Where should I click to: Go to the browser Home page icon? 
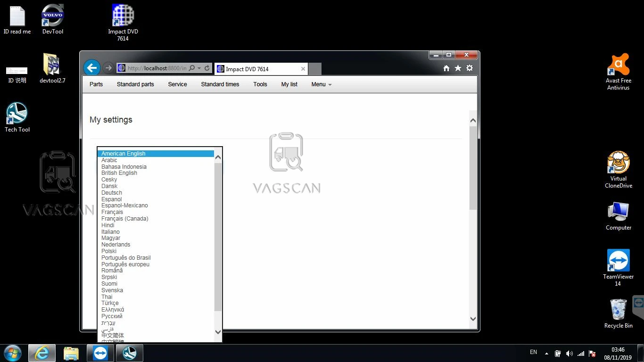(446, 68)
